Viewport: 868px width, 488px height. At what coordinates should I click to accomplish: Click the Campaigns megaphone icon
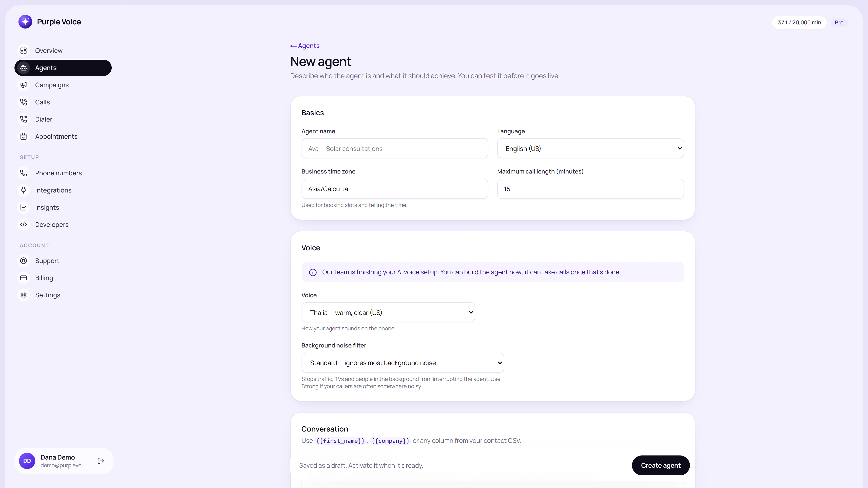pos(24,85)
